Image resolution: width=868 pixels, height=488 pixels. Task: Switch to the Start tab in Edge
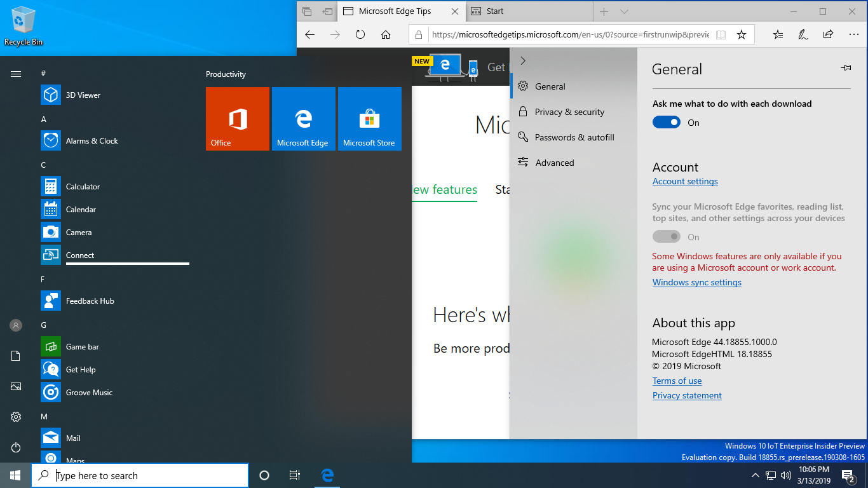click(x=530, y=11)
